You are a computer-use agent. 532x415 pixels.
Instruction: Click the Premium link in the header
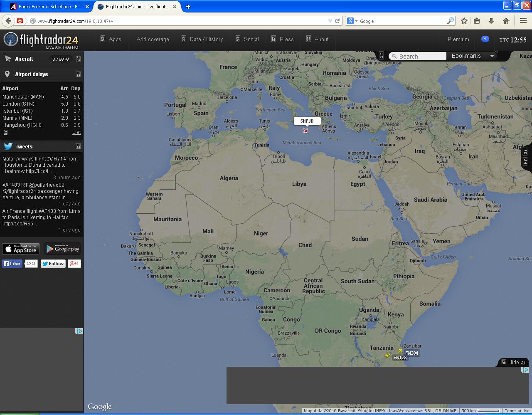[x=458, y=39]
